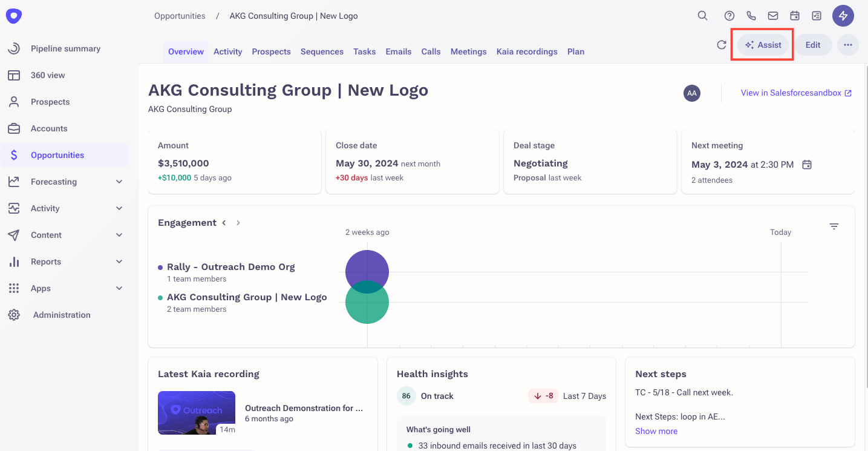
Task: Open the search magnifier icon
Action: point(702,16)
